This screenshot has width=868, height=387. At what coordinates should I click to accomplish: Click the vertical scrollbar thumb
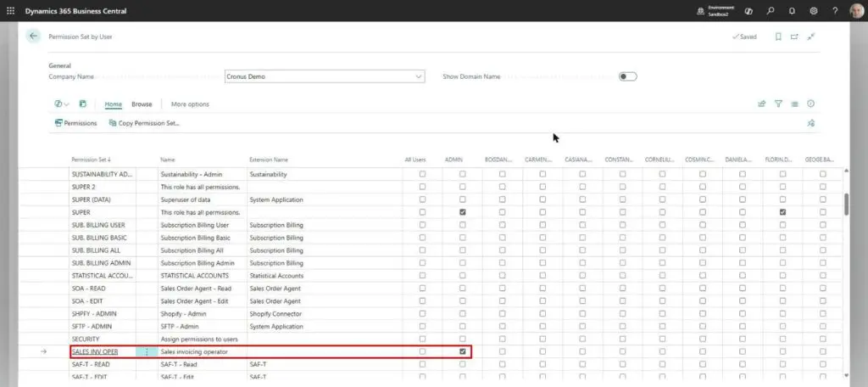point(846,204)
